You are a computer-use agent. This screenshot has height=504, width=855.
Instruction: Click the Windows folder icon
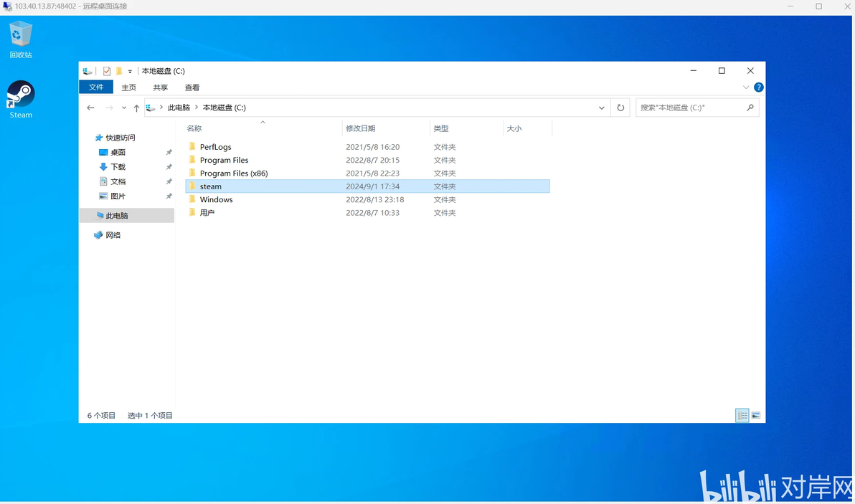[x=192, y=199]
